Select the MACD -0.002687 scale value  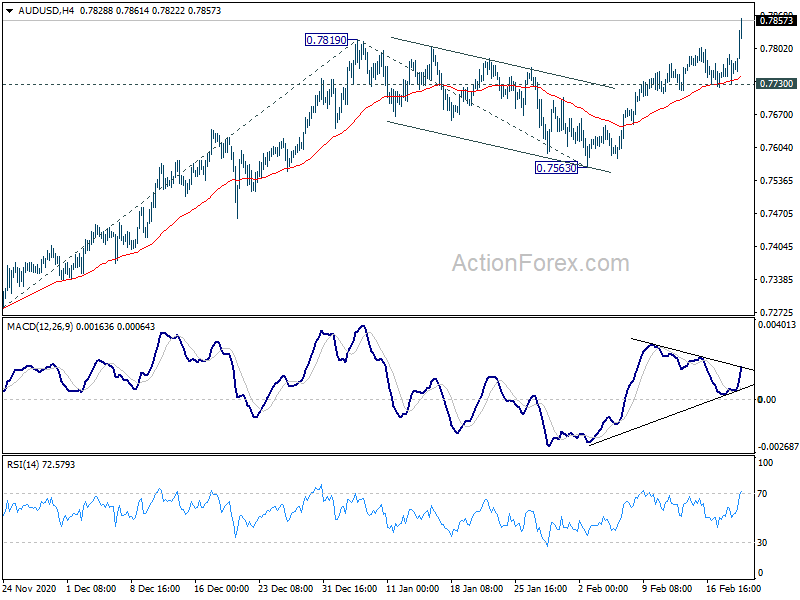point(778,446)
